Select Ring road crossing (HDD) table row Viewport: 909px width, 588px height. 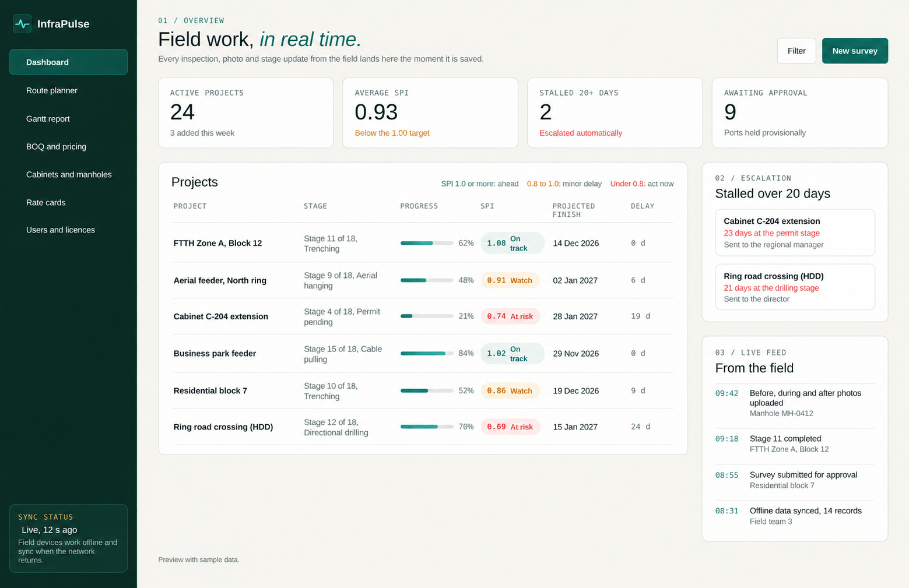tap(423, 427)
